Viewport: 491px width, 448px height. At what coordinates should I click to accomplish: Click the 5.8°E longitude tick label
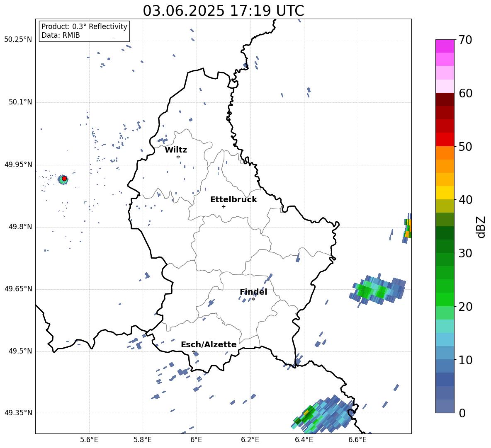tap(143, 440)
